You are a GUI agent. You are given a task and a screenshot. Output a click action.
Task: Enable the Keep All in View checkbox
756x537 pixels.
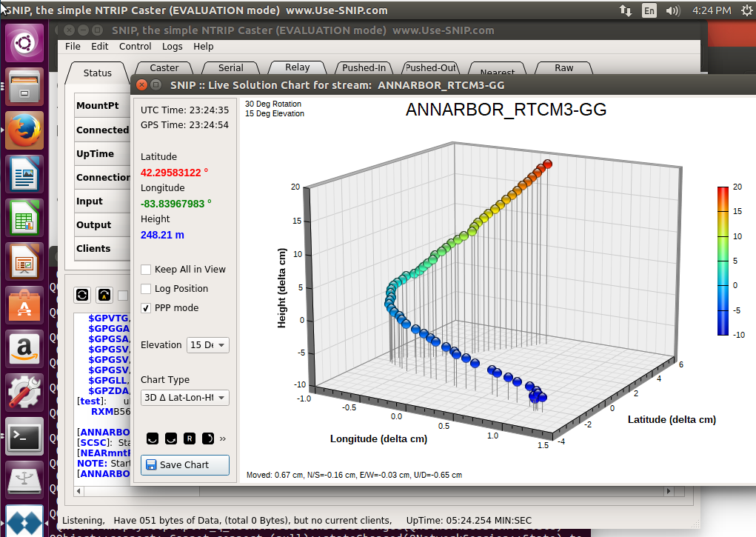click(x=146, y=270)
